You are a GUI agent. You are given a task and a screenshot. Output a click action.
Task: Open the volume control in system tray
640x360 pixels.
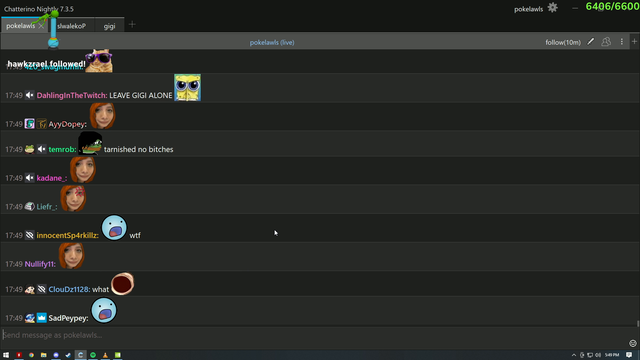[x=598, y=355]
